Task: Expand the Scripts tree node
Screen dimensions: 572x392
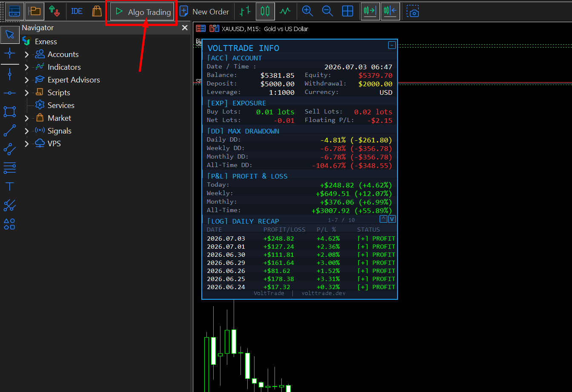Action: (27, 93)
